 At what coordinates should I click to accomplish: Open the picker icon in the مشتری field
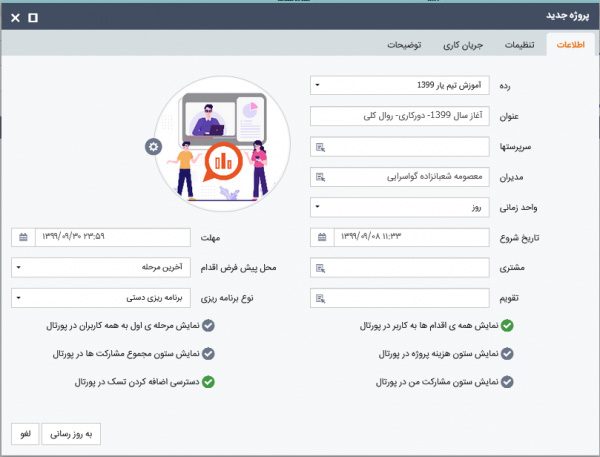pyautogui.click(x=320, y=268)
